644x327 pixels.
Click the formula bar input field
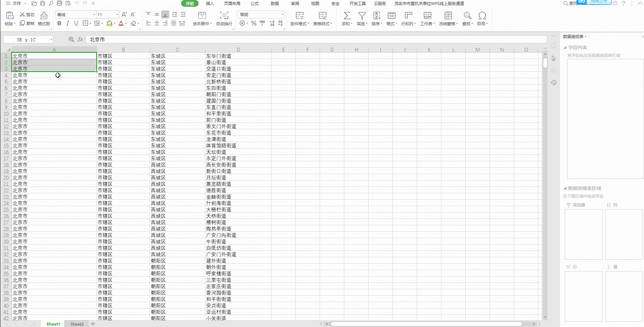[316, 39]
